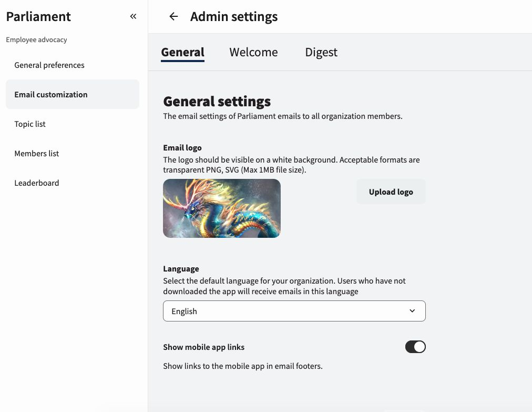Go back using the left arrow icon

(173, 16)
